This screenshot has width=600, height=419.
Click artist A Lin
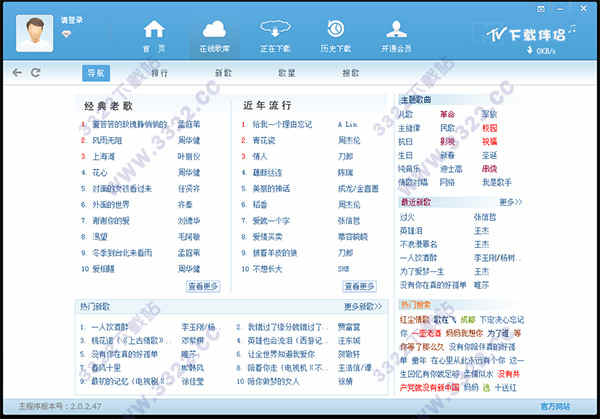click(347, 124)
